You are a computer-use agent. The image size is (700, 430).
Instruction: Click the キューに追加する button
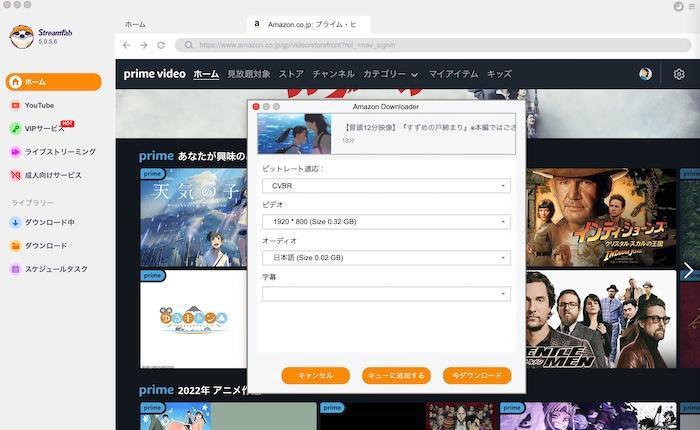click(x=396, y=376)
